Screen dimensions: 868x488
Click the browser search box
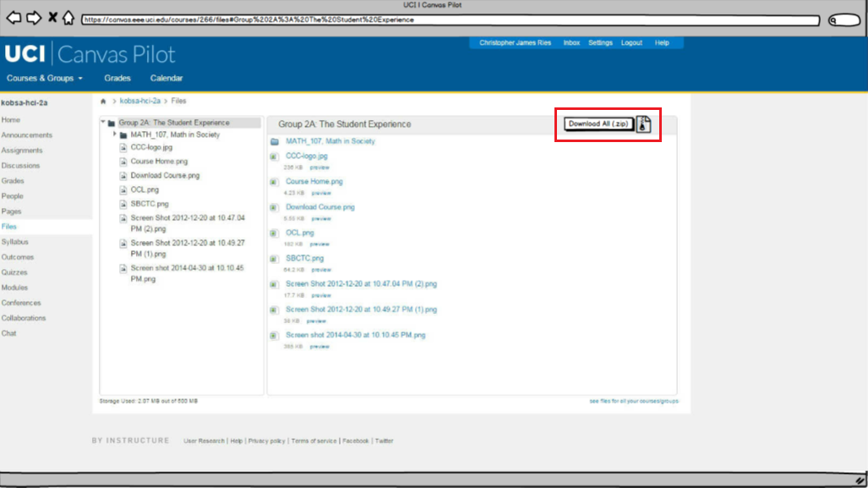click(x=843, y=19)
